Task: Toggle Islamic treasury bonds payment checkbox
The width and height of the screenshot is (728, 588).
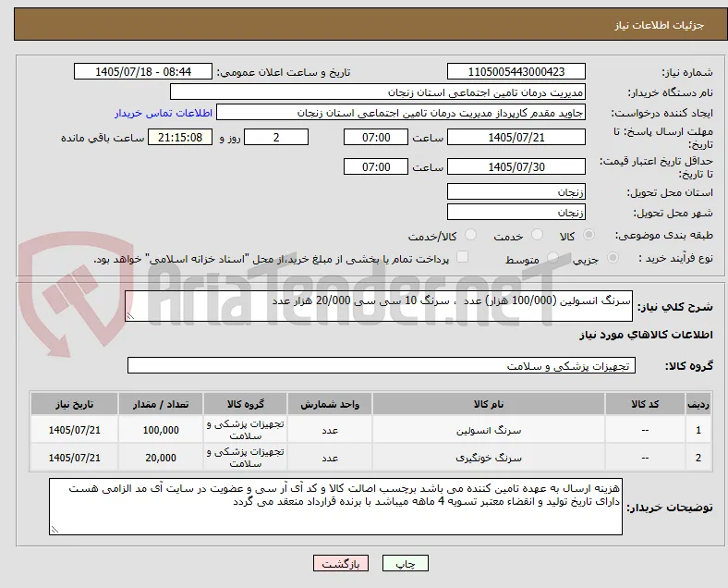Action: coord(463,257)
